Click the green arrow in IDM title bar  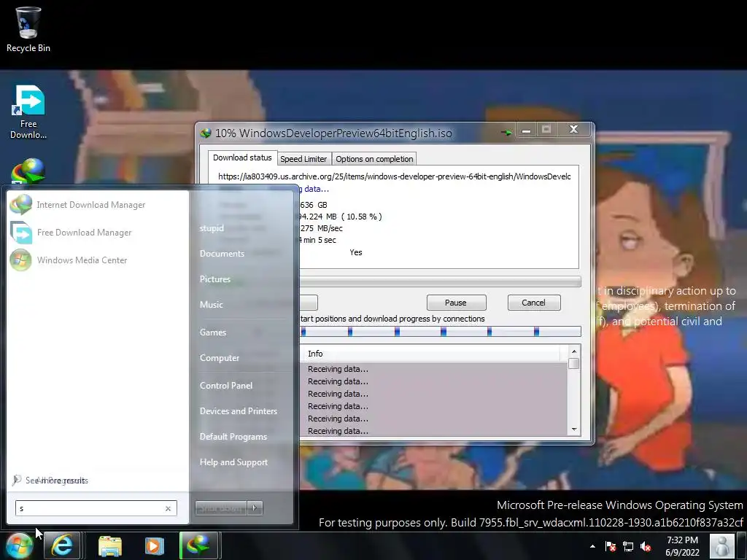click(506, 133)
